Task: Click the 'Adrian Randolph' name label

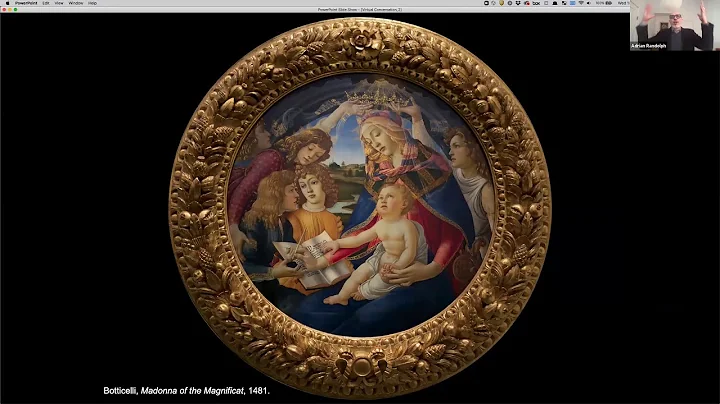Action: [x=648, y=46]
